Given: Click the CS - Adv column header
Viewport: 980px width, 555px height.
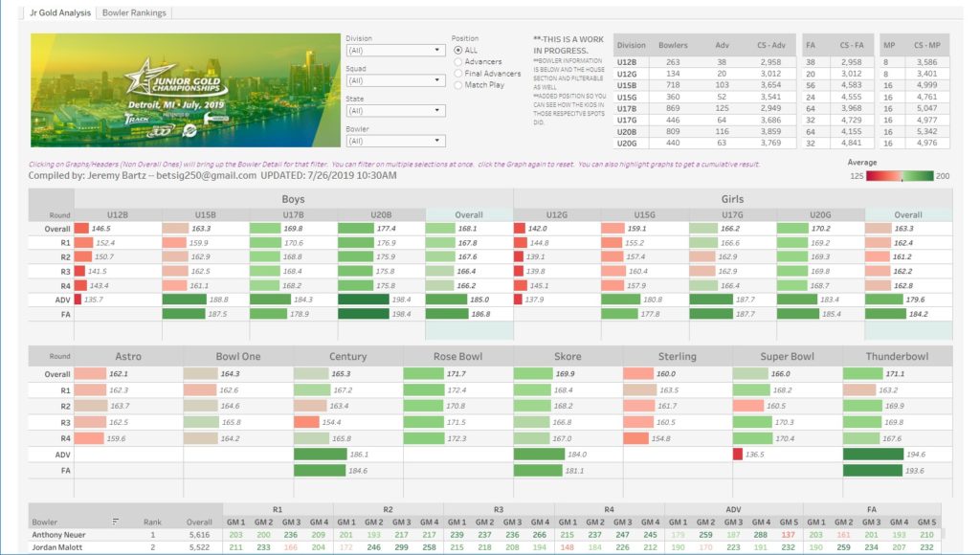Looking at the screenshot, I should (771, 46).
